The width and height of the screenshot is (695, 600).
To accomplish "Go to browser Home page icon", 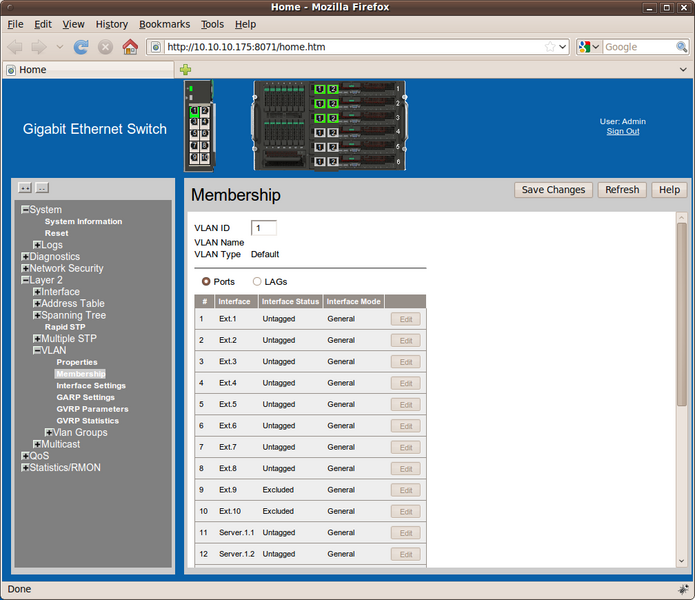I will (x=130, y=47).
